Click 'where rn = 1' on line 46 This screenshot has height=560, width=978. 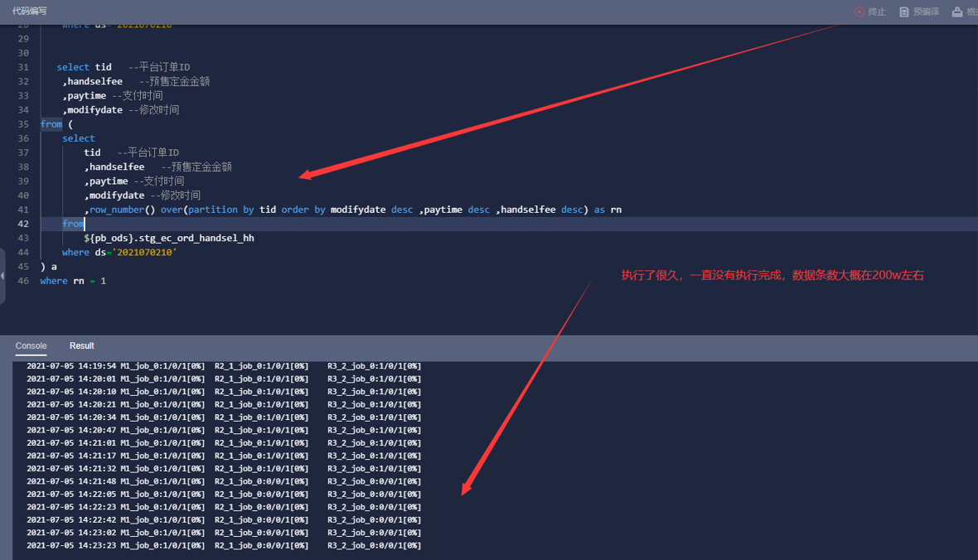tap(73, 281)
